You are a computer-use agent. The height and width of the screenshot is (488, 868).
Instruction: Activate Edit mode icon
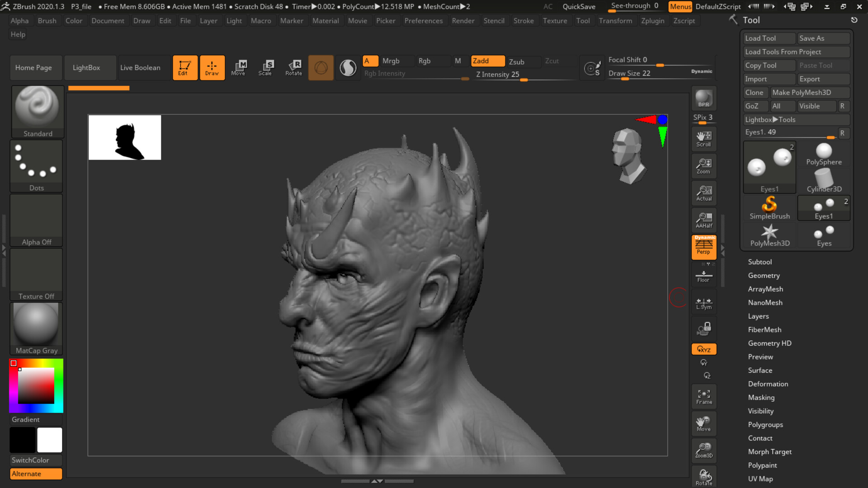185,67
